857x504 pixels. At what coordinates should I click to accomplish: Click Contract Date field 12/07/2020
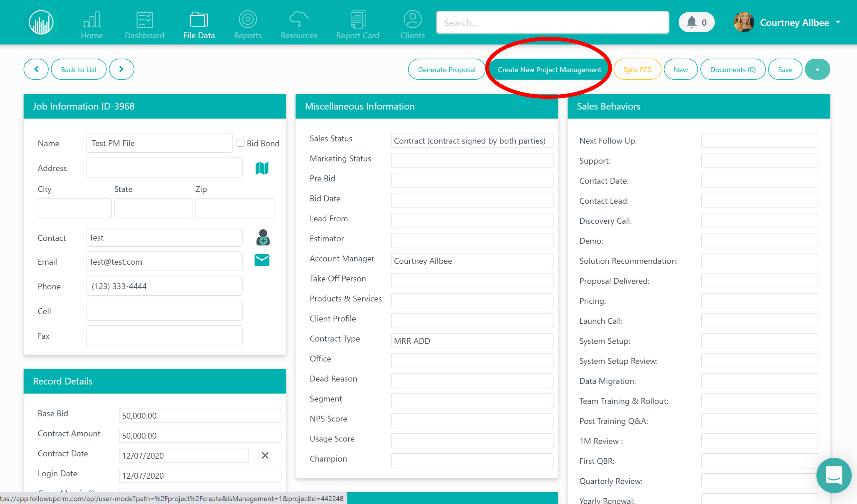click(184, 455)
